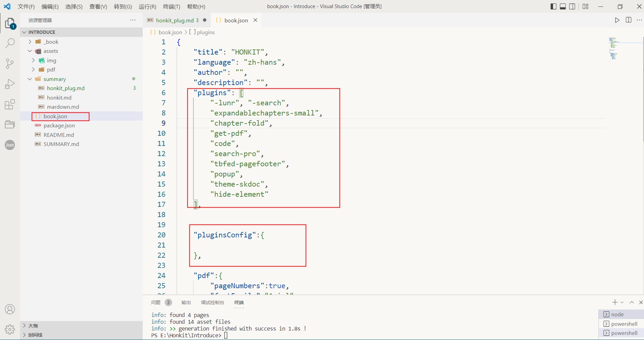Close the book.json editor tab

tap(255, 20)
